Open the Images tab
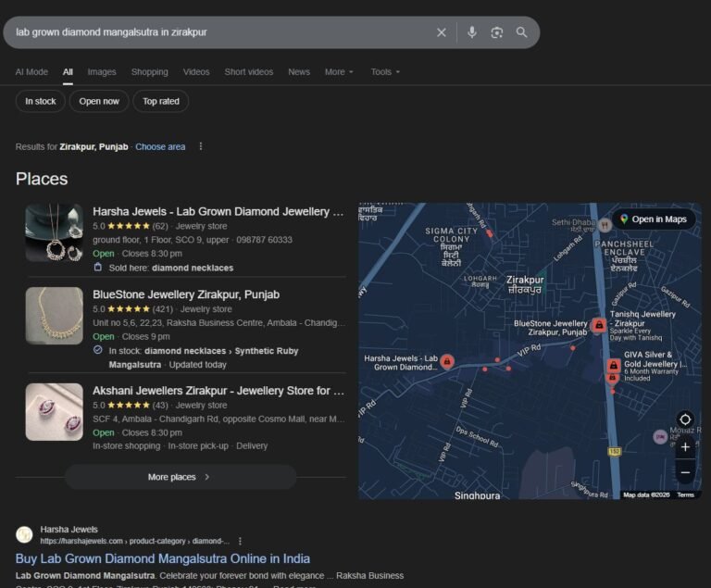The image size is (711, 588). tap(102, 71)
